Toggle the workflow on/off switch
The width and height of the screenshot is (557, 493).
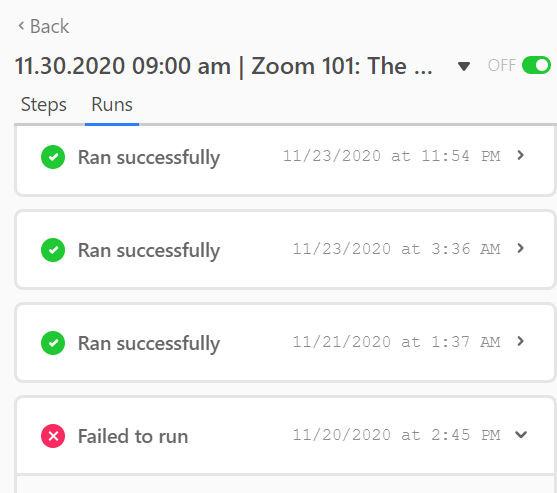coord(536,65)
